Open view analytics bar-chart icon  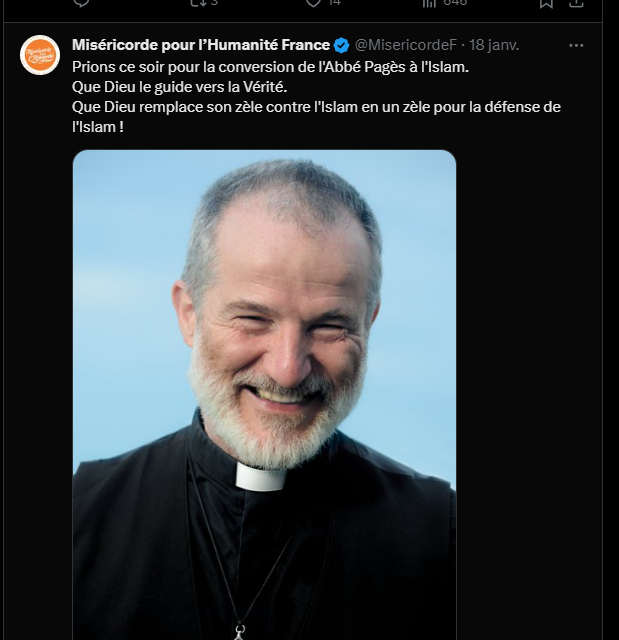(x=429, y=2)
